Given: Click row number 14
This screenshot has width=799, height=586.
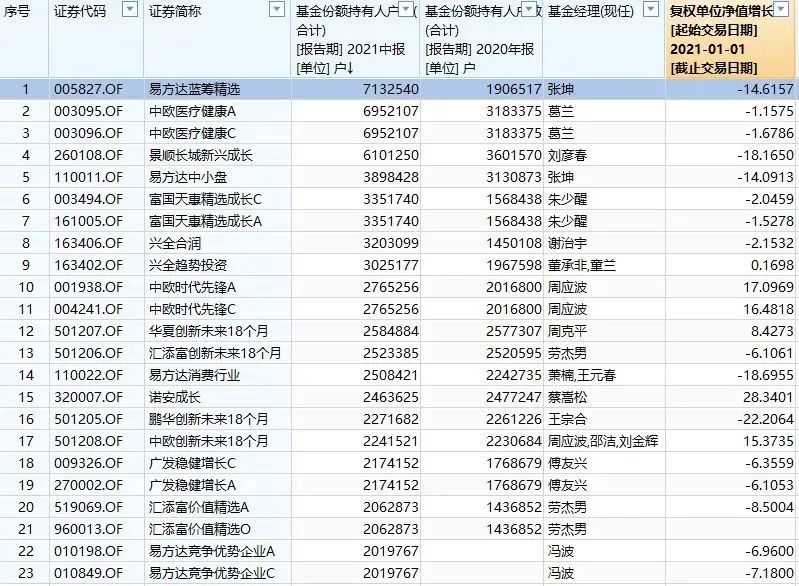Looking at the screenshot, I should pos(25,375).
